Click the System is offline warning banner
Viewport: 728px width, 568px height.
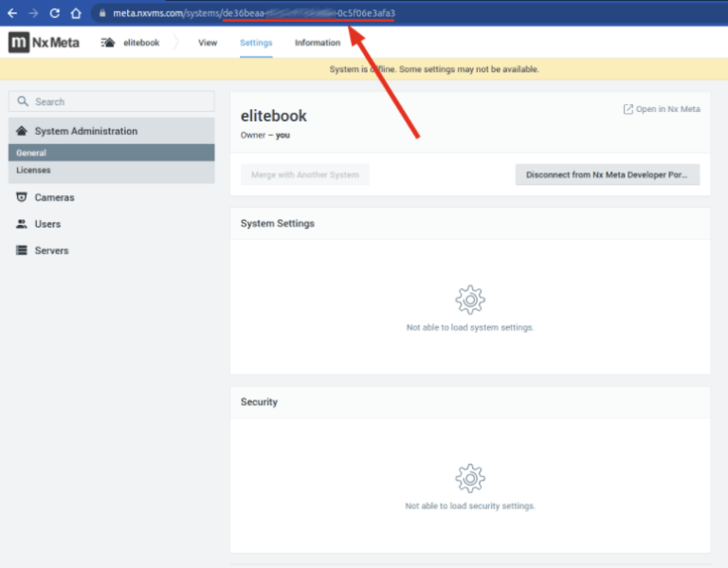click(364, 69)
